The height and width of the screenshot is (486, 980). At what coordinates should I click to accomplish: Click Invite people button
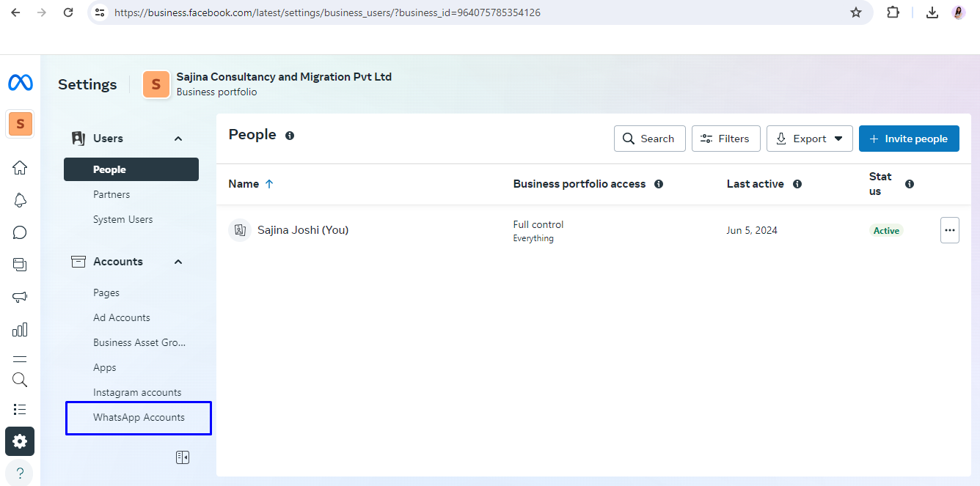point(909,139)
